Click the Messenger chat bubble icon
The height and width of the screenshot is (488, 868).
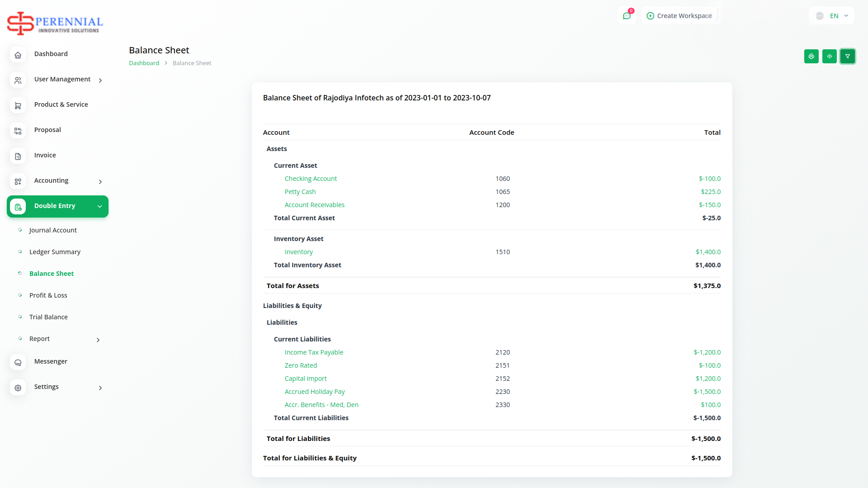(18, 362)
